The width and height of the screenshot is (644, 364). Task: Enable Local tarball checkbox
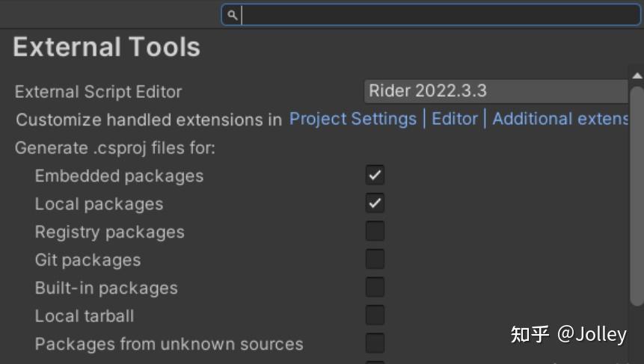click(375, 315)
